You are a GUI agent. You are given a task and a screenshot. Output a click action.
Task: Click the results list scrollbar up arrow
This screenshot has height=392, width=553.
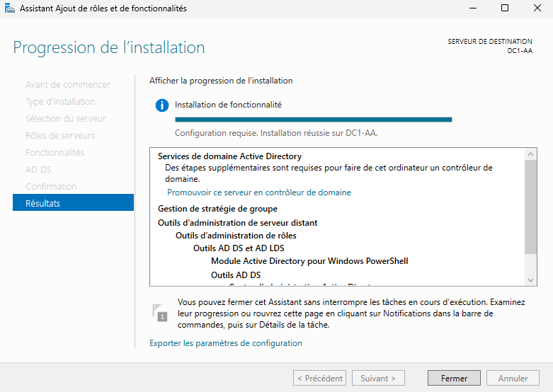(x=530, y=154)
